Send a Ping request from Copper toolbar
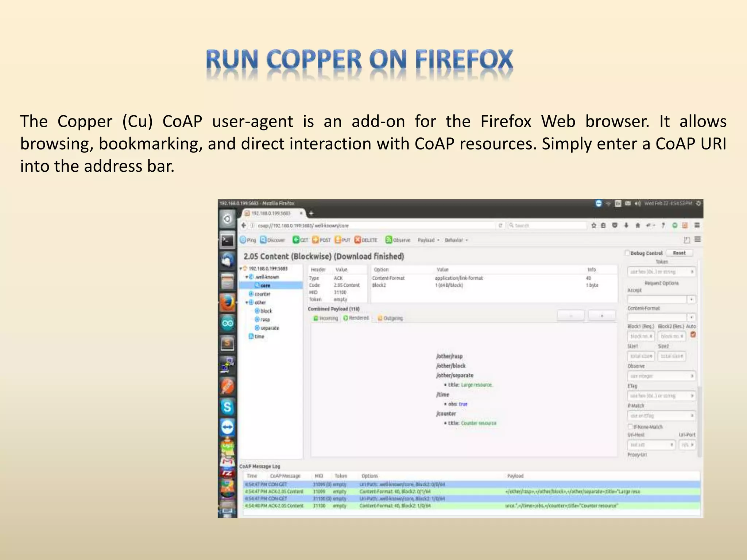This screenshot has width=747, height=560. pyautogui.click(x=248, y=240)
